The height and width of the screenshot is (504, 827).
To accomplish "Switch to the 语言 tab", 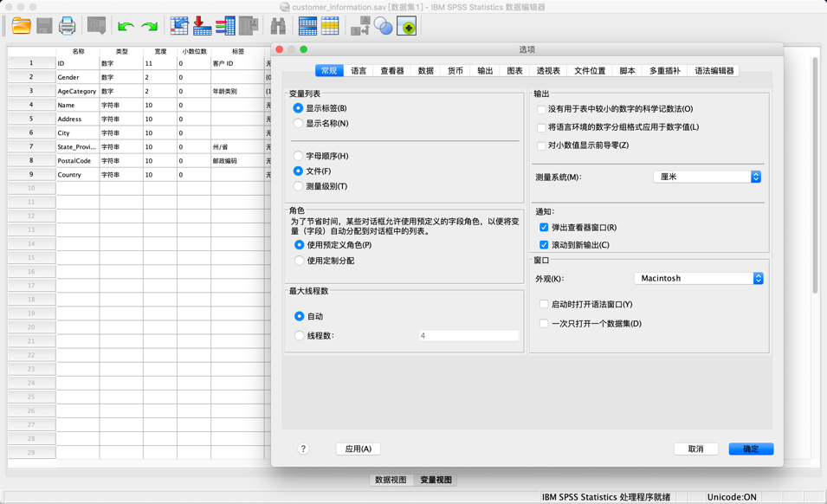I will click(x=359, y=71).
